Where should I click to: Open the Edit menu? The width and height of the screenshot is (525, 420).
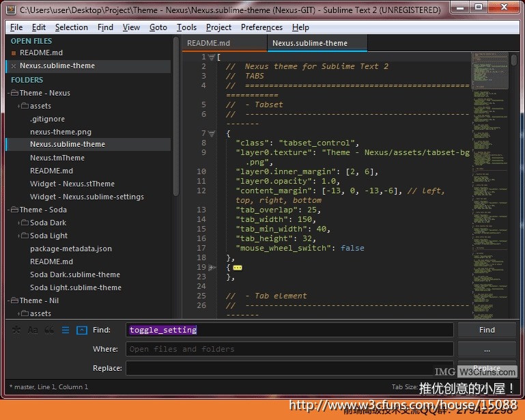tap(38, 27)
